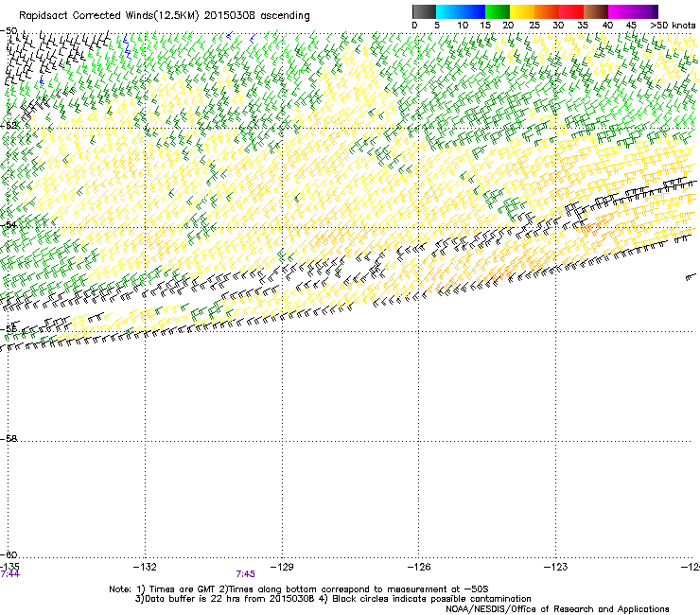Click the -123 longitude axis label
Viewport: 700px width, 615px height.
(556, 567)
